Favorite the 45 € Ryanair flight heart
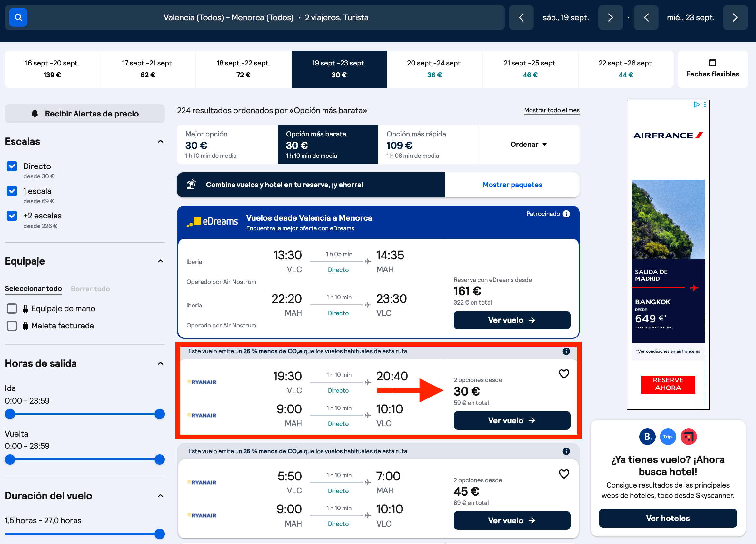 point(564,474)
